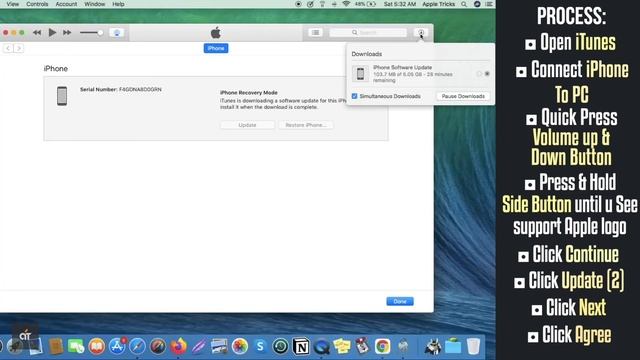Stop the iPhone Software Update download

pyautogui.click(x=487, y=74)
